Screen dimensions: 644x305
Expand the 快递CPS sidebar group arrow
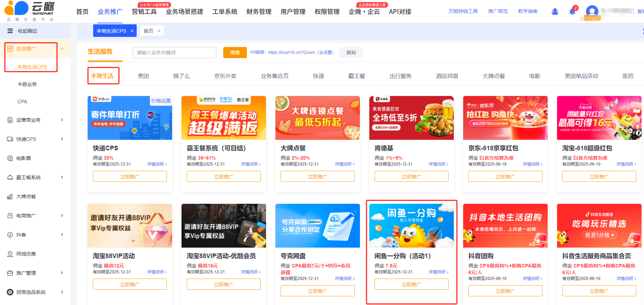point(62,139)
